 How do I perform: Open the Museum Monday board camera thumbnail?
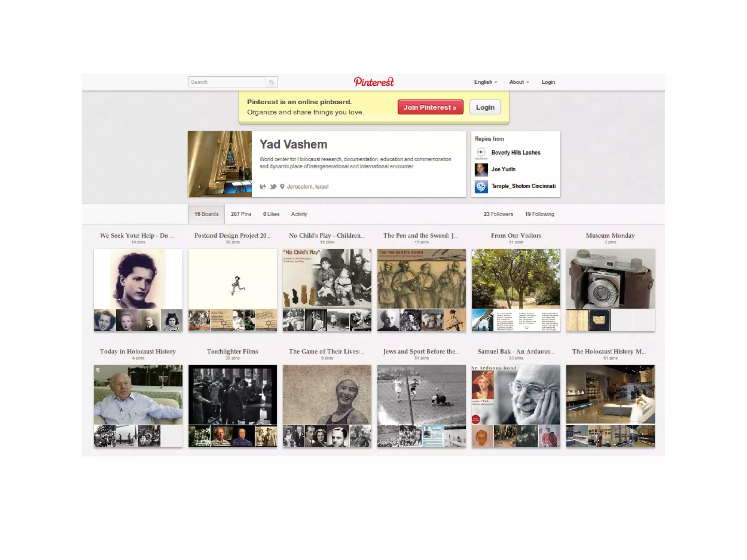click(x=610, y=279)
